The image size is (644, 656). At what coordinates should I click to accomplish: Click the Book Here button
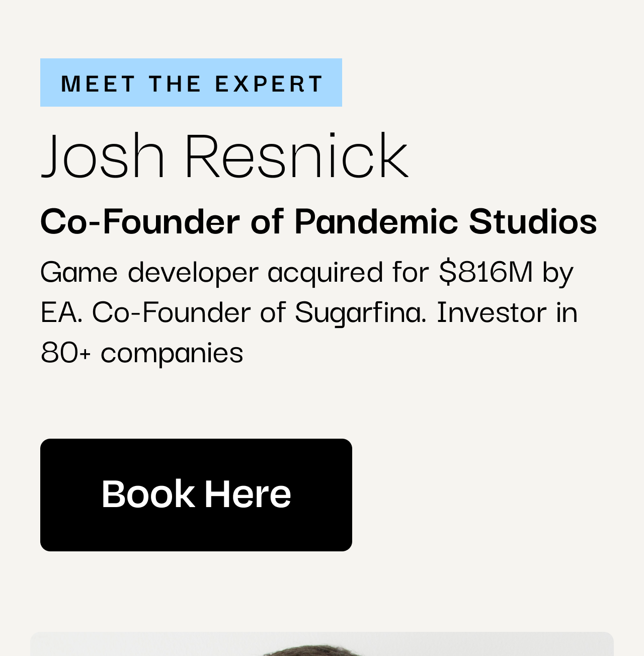coord(196,495)
